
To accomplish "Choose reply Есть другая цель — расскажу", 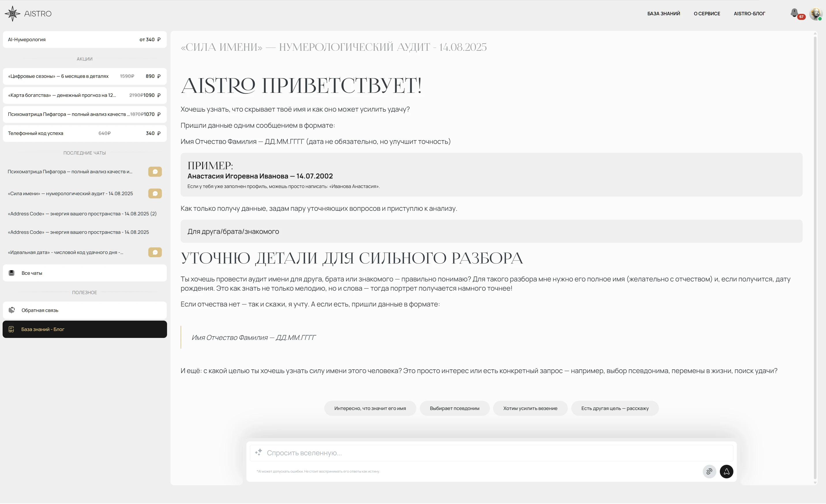I will [615, 409].
